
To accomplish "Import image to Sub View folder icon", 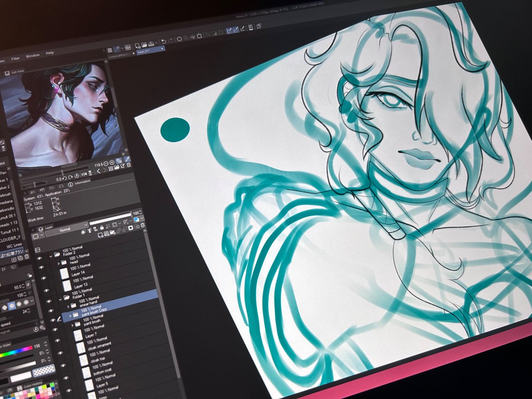I will click(x=117, y=167).
